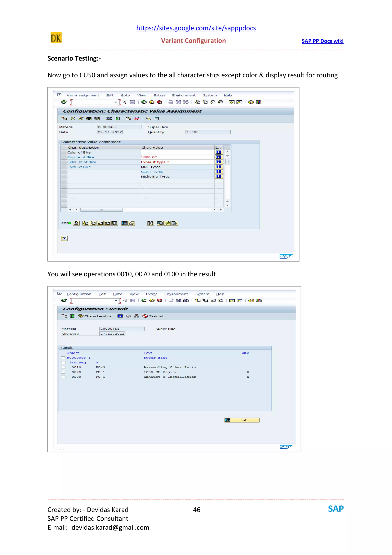This screenshot has height=555, width=392.
Task: Open command field dropdown in Configuration Result window
Action: click(116, 300)
